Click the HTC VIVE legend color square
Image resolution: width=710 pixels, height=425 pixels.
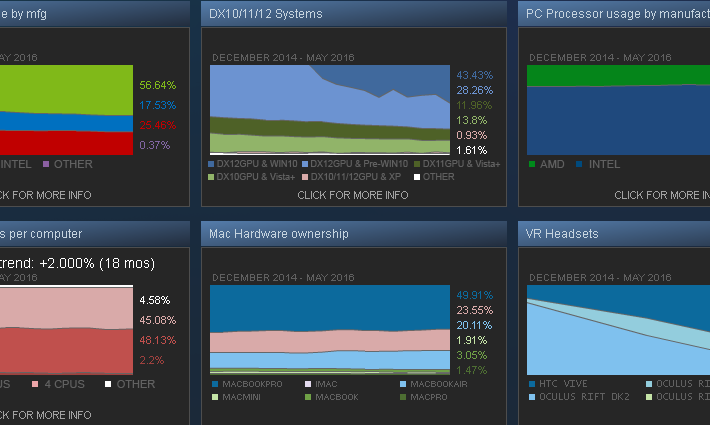(532, 384)
